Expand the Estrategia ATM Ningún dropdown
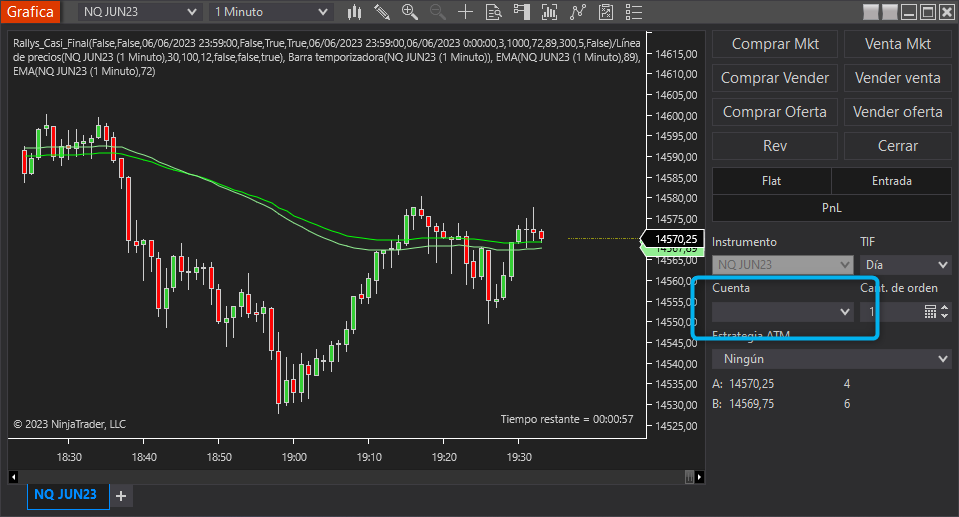Viewport: 959px width, 517px height. point(832,359)
